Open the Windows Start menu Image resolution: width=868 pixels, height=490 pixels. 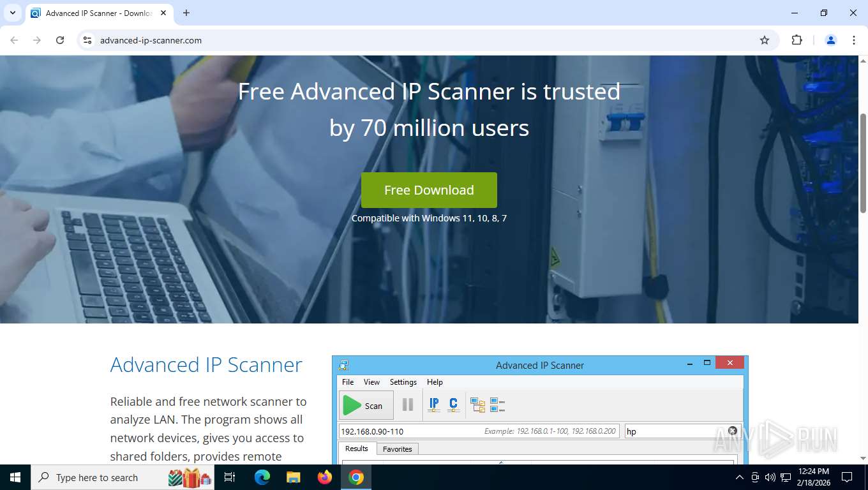(15, 477)
